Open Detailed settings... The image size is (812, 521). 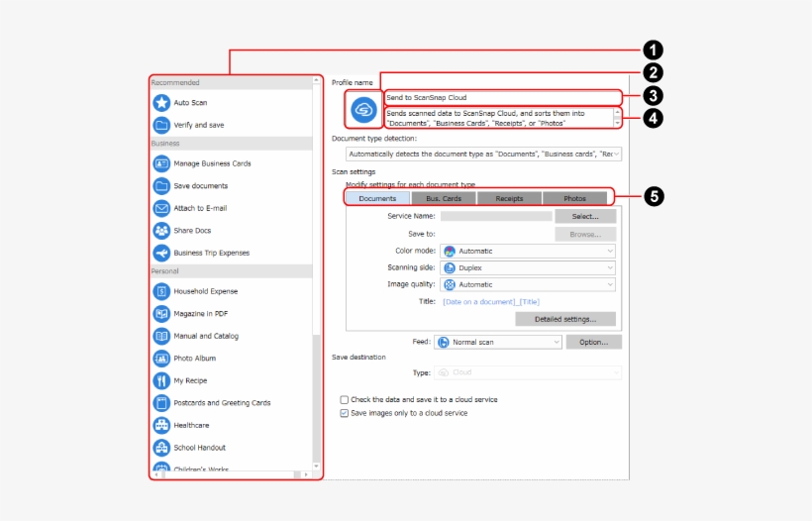[x=565, y=319]
